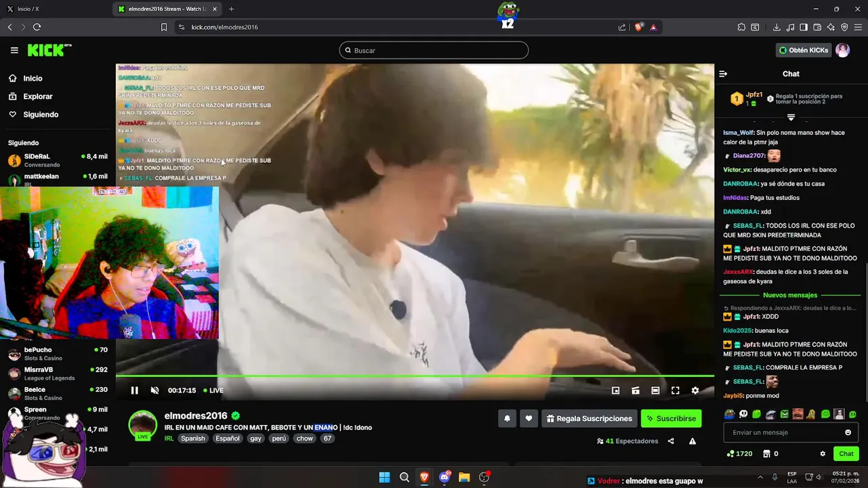Select the chow tag
The height and width of the screenshot is (488, 868).
pos(305,439)
